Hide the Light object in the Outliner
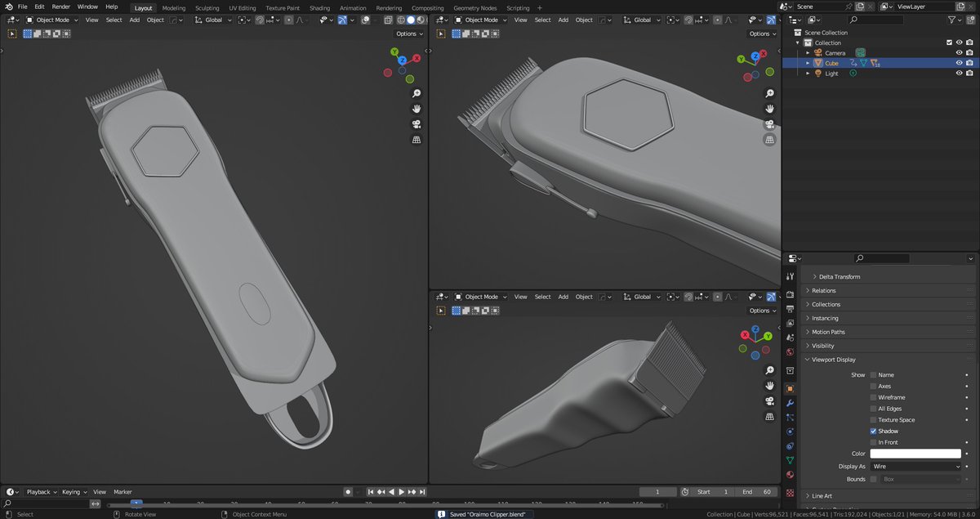 [x=960, y=73]
